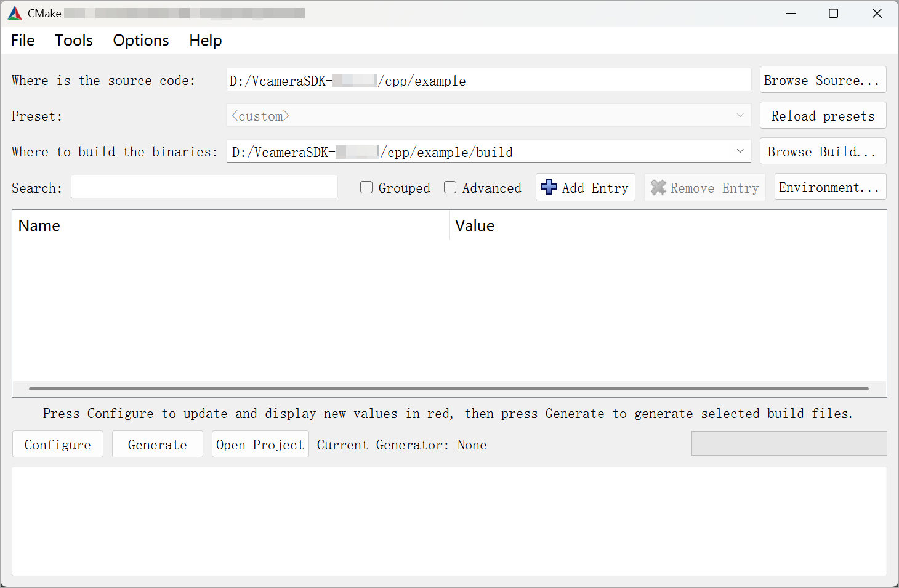899x588 pixels.
Task: Open the Tools menu
Action: click(74, 41)
